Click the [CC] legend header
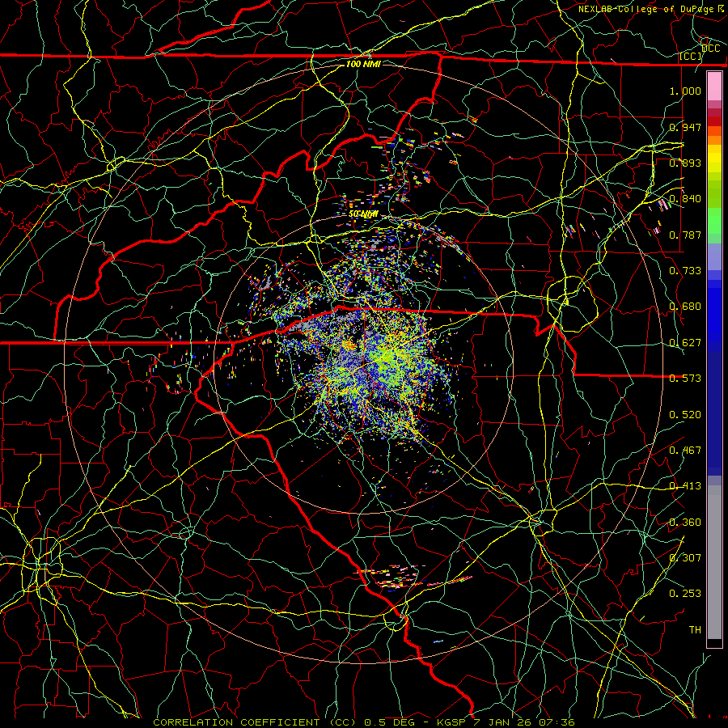Viewport: 728px width, 728px height. click(x=690, y=56)
